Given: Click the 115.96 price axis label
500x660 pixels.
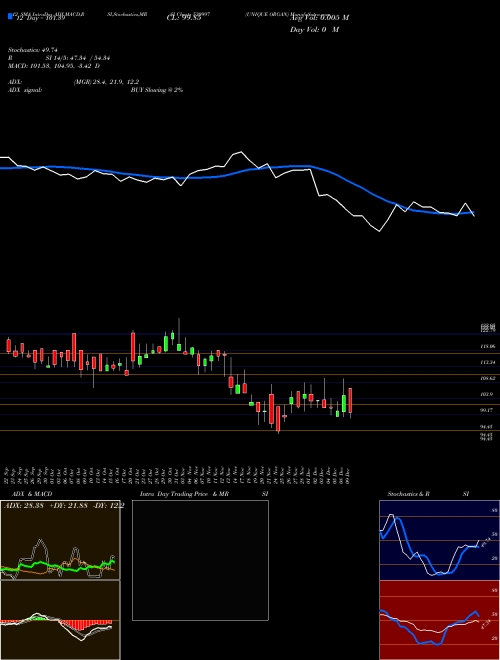Looking at the screenshot, I should (487, 346).
